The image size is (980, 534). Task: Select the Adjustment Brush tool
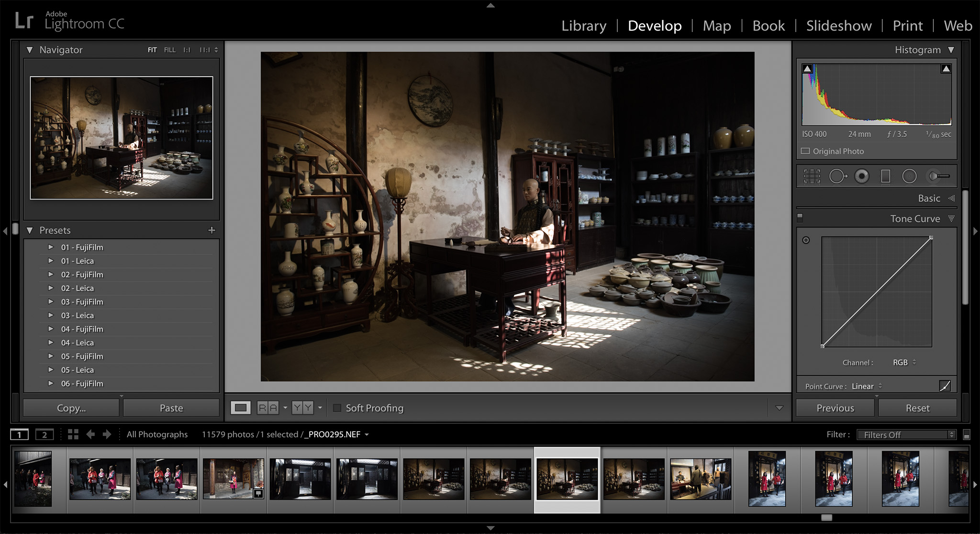tap(938, 176)
